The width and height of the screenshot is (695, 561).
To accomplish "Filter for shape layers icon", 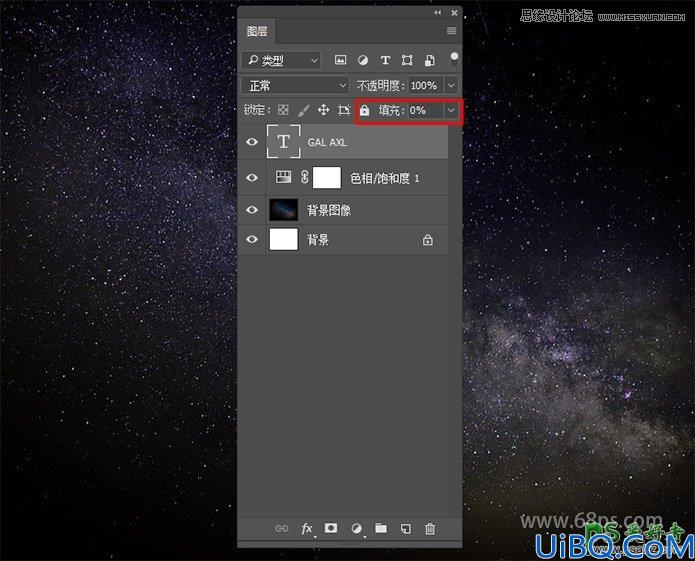I will click(x=407, y=60).
